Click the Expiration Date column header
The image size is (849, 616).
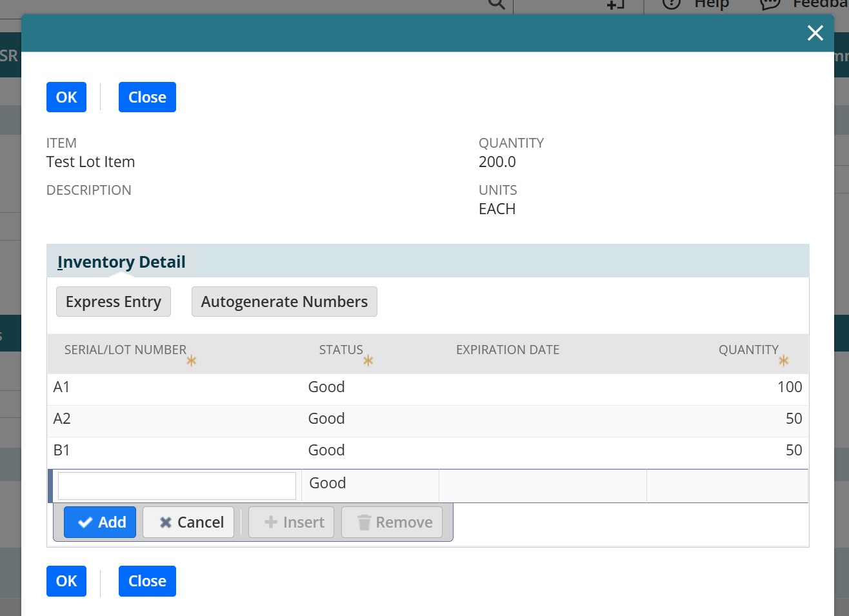click(507, 350)
